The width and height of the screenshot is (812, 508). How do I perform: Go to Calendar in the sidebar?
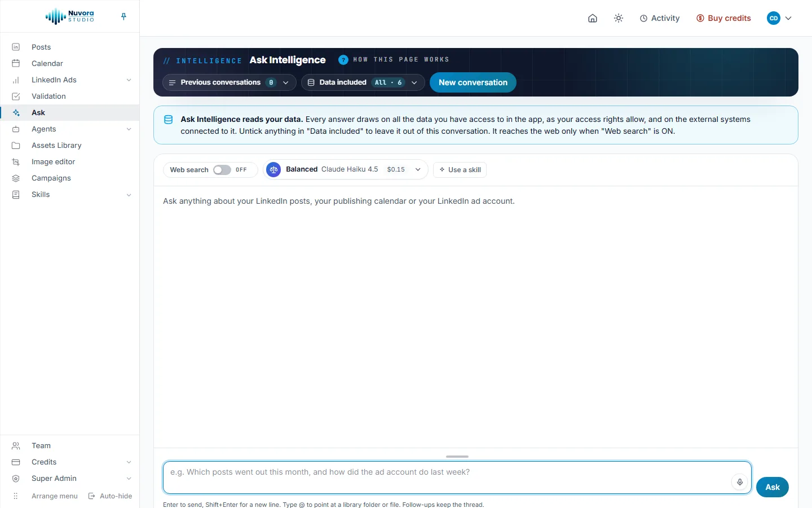click(70, 63)
